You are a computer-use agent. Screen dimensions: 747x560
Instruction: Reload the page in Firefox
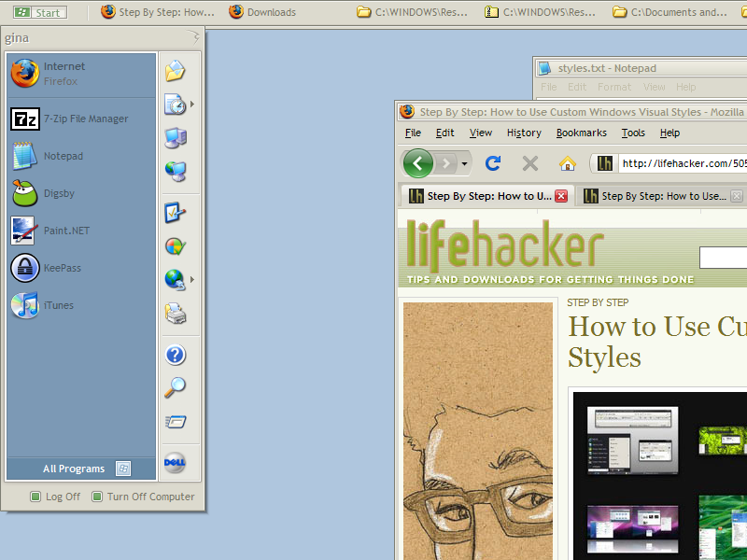(x=493, y=163)
